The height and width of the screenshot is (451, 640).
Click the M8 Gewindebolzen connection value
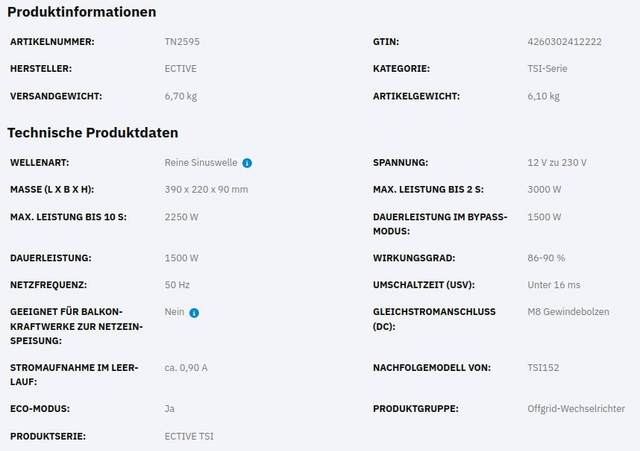(569, 312)
